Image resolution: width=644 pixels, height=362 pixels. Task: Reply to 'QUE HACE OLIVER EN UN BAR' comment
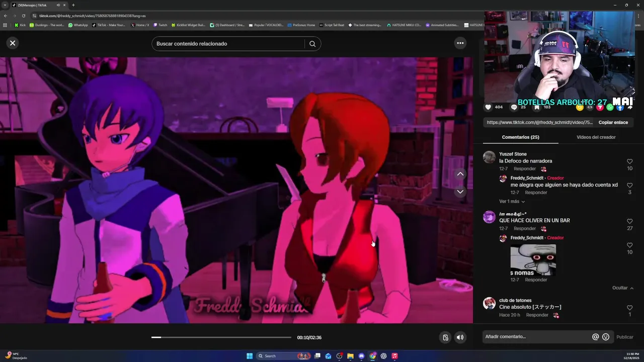pyautogui.click(x=525, y=229)
